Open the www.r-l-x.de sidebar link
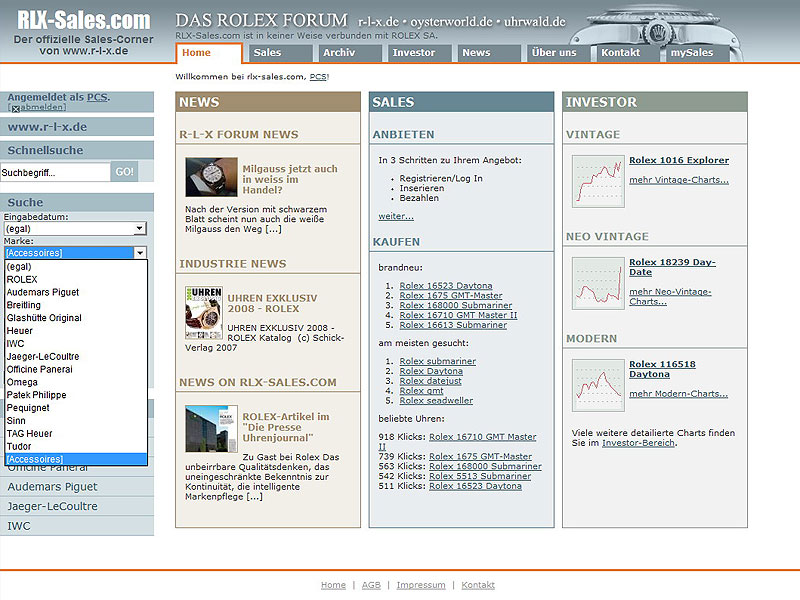 (47, 127)
